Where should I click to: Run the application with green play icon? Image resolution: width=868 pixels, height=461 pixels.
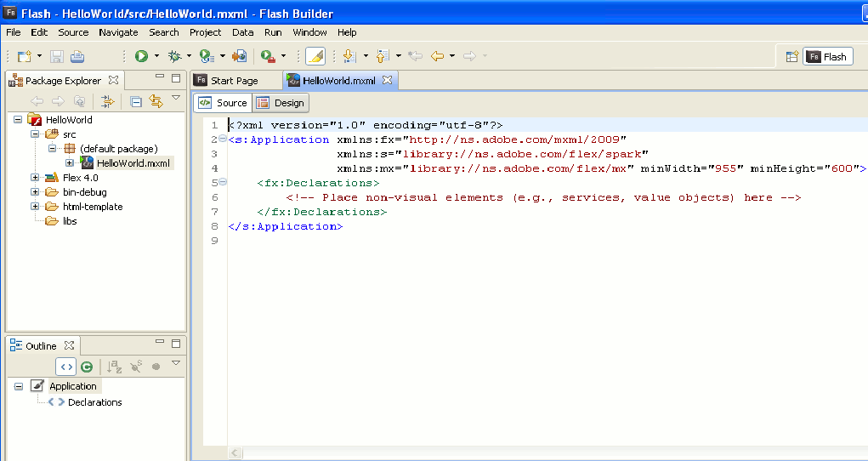[142, 56]
